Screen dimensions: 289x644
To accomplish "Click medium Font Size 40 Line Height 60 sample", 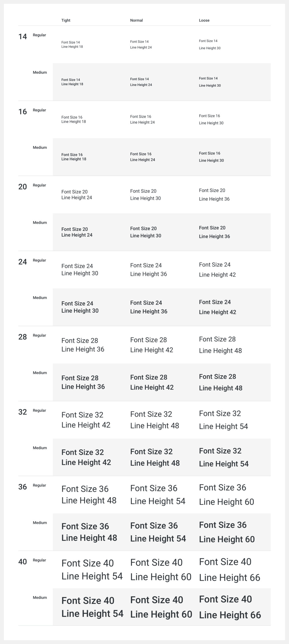I will (x=161, y=607).
